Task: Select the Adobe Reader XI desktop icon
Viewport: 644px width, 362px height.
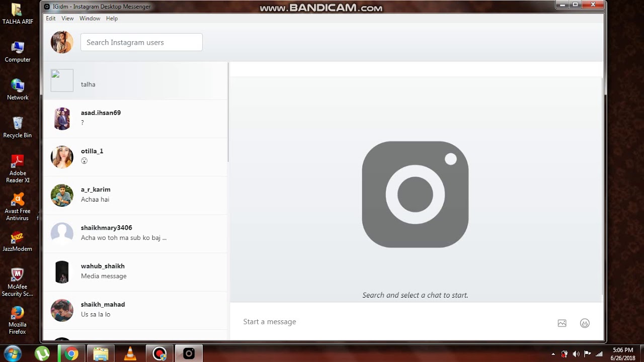Action: [x=18, y=169]
